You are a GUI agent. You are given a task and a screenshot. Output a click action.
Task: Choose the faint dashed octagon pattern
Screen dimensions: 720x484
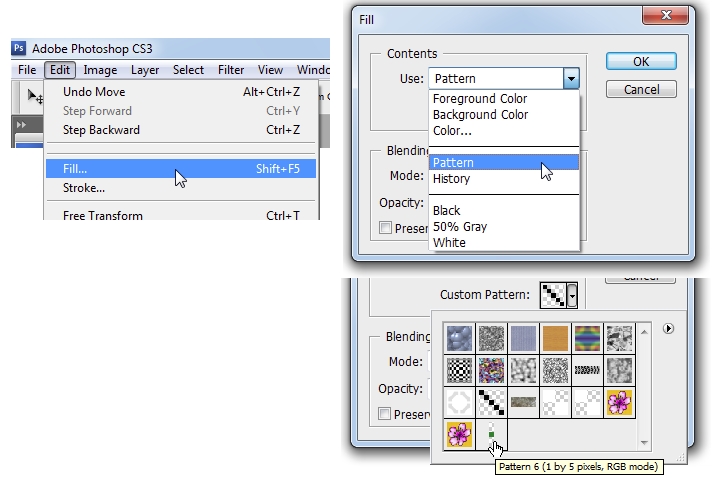[459, 402]
